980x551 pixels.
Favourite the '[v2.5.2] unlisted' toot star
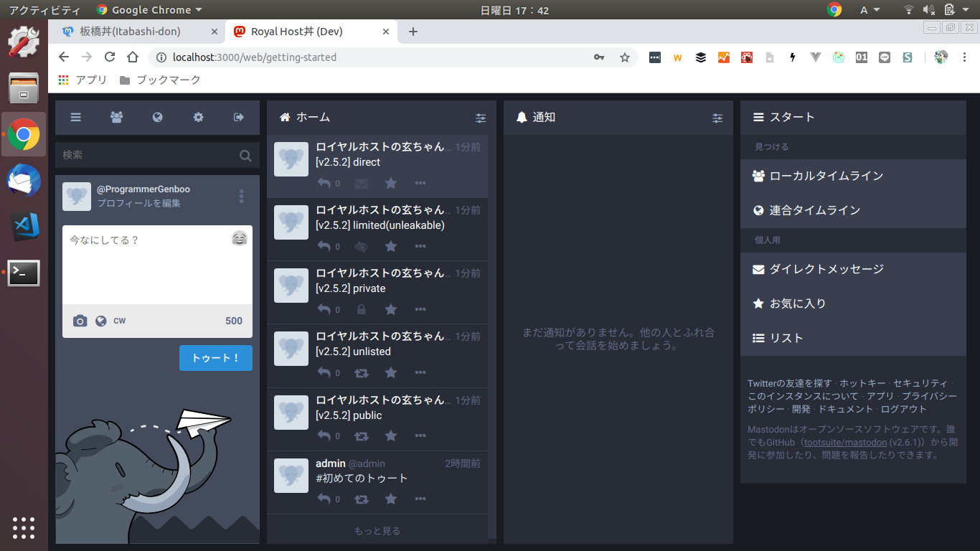390,372
